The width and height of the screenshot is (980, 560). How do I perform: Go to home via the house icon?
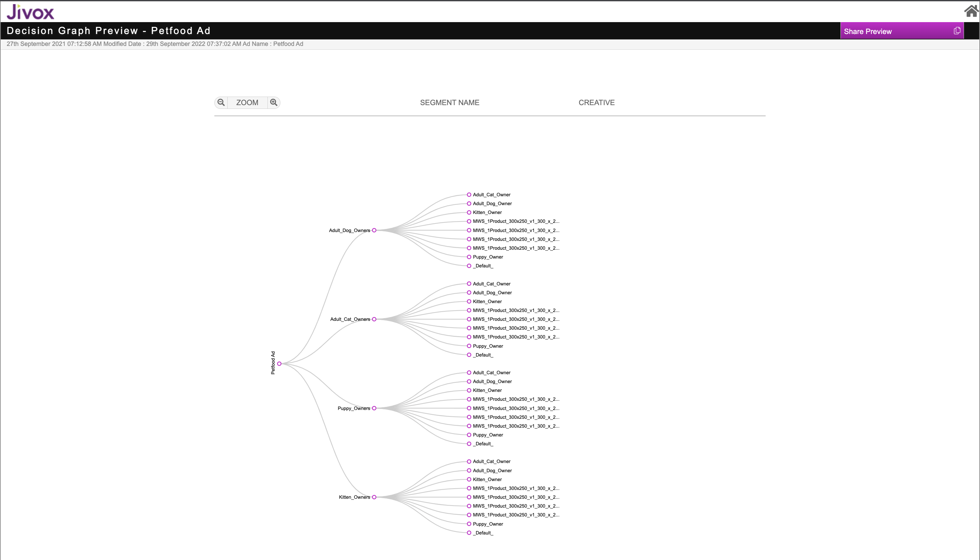971,11
